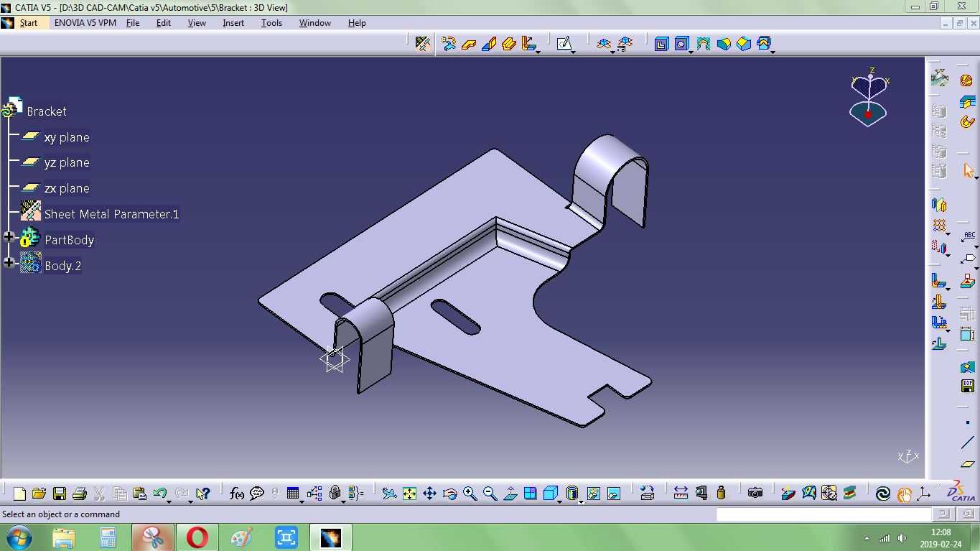Open the Fold/Unfold dropdown arrow

point(613,51)
